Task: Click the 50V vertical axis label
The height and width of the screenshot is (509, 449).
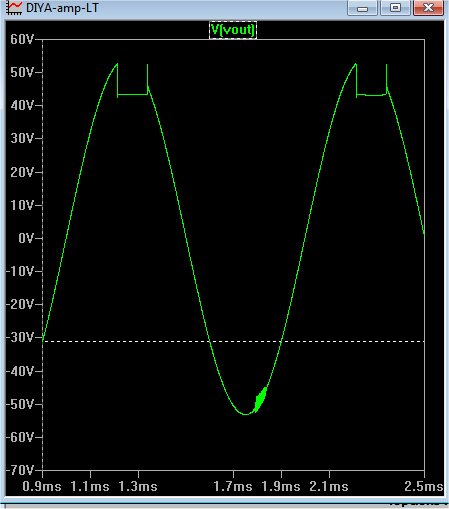Action: coord(22,72)
